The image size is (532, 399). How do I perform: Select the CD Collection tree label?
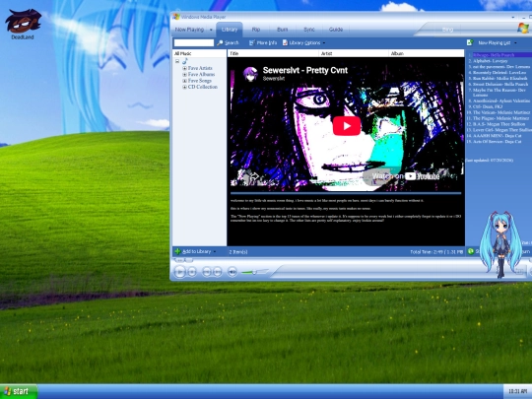tap(203, 87)
